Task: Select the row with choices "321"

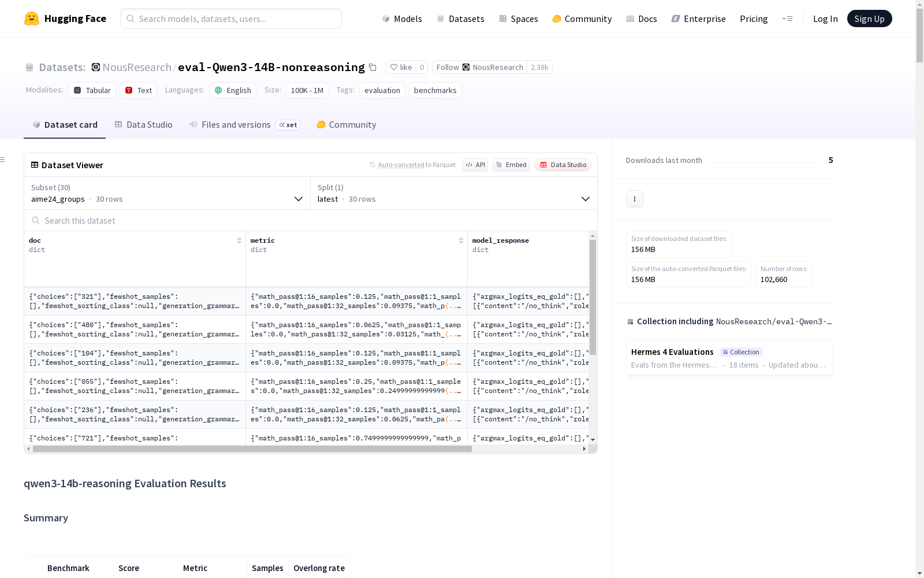Action: click(x=307, y=301)
